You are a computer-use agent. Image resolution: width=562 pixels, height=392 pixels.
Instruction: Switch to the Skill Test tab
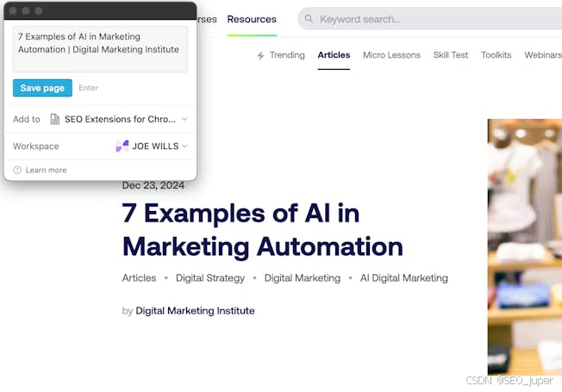[x=451, y=55]
